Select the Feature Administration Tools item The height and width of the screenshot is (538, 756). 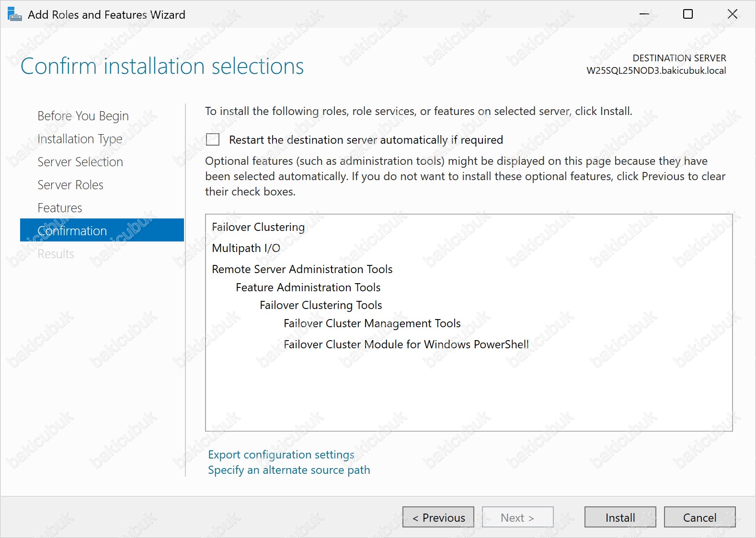(x=308, y=287)
